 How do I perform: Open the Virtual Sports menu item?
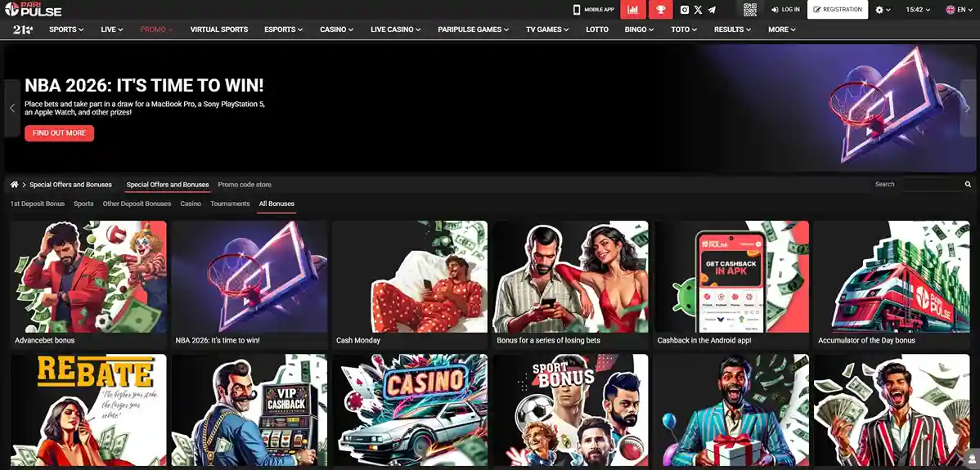point(219,29)
